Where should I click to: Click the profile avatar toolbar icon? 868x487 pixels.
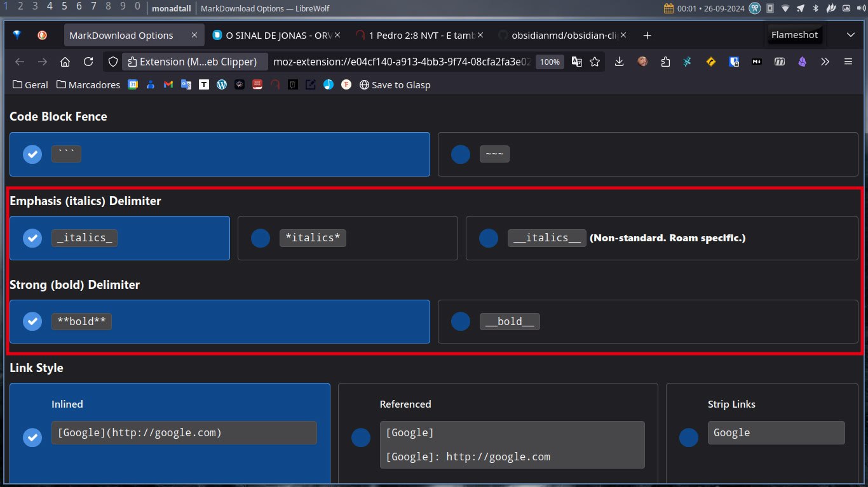tap(642, 62)
